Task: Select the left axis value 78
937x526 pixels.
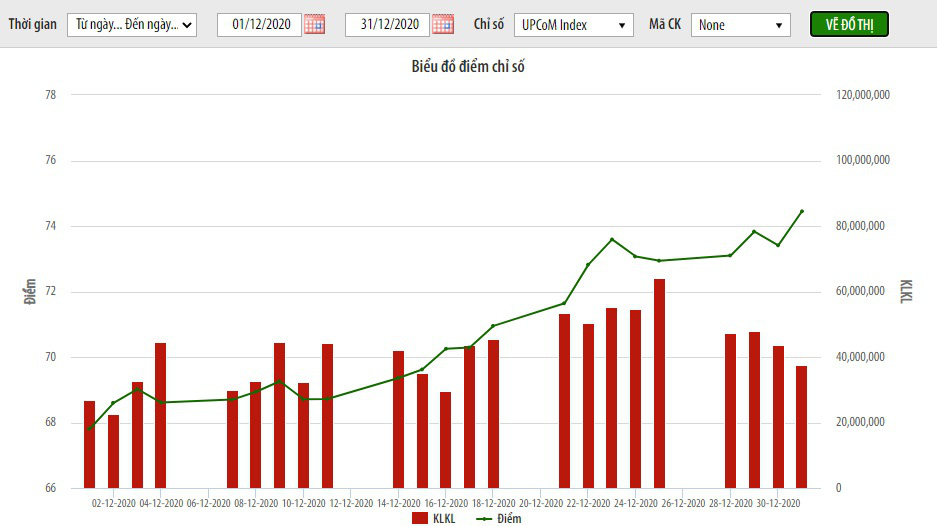Action: [51, 94]
